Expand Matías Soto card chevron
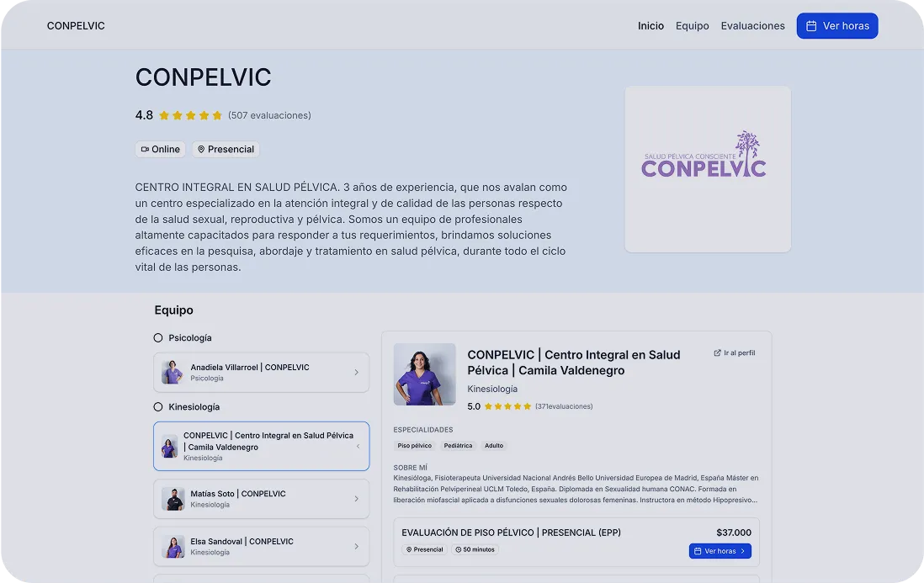Screen dimensions: 924x583 [x=357, y=499]
